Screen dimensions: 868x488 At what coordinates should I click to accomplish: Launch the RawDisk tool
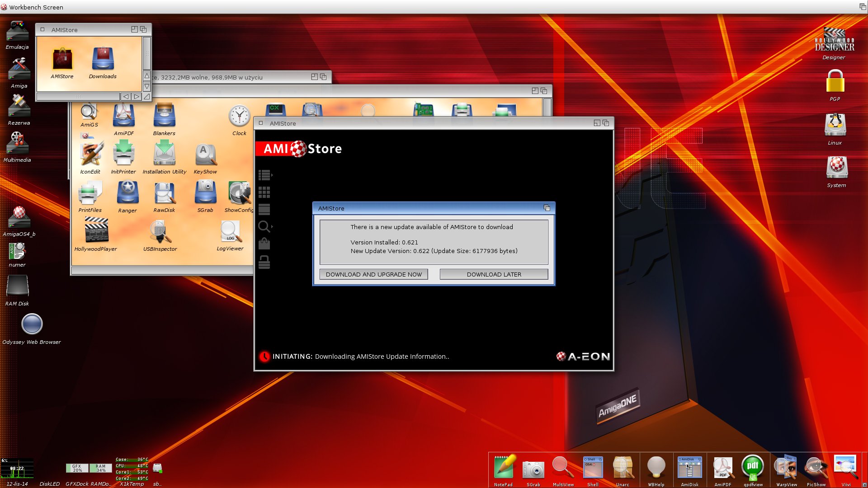(164, 197)
